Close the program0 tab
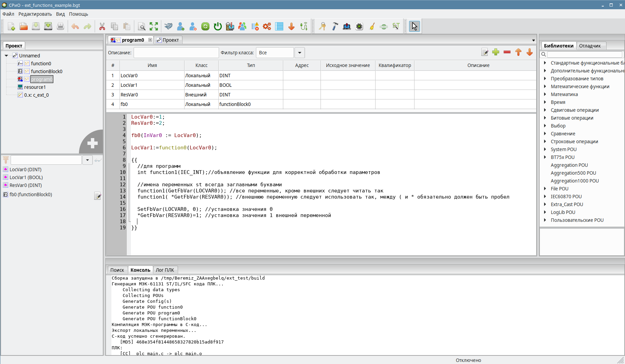This screenshot has height=364, width=625. 150,40
